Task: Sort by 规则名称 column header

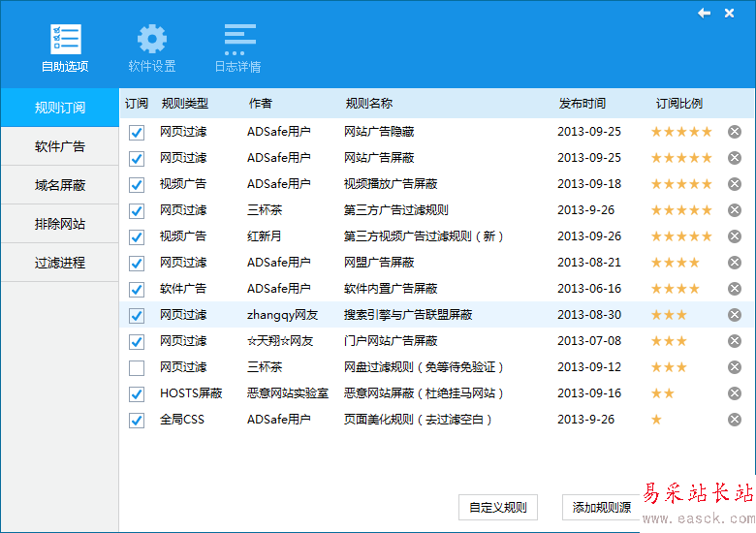Action: [369, 103]
